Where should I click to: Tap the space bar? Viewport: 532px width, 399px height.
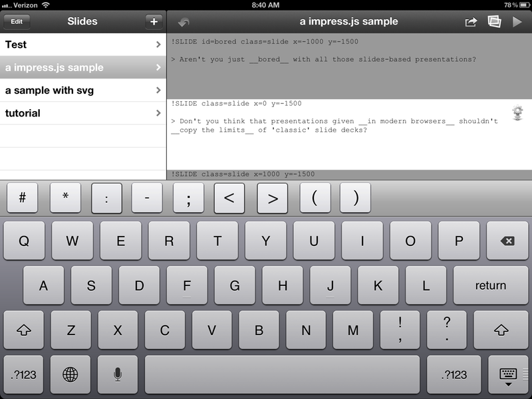tap(282, 374)
